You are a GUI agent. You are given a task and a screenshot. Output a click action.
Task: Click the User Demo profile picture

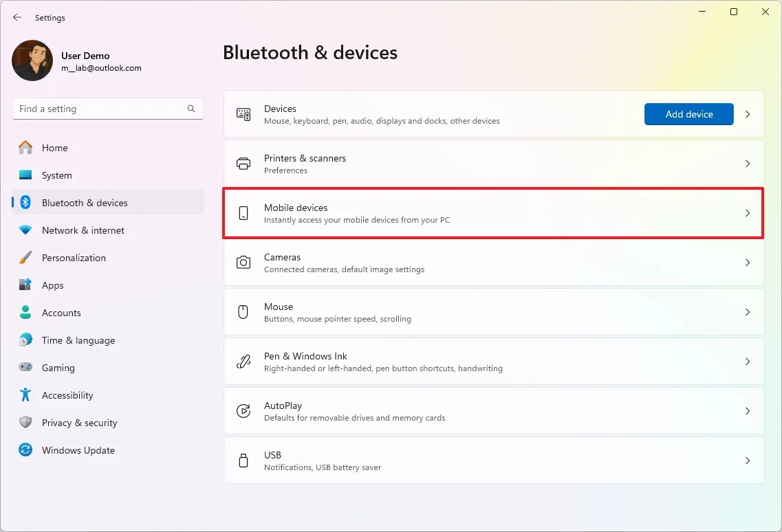(x=32, y=60)
